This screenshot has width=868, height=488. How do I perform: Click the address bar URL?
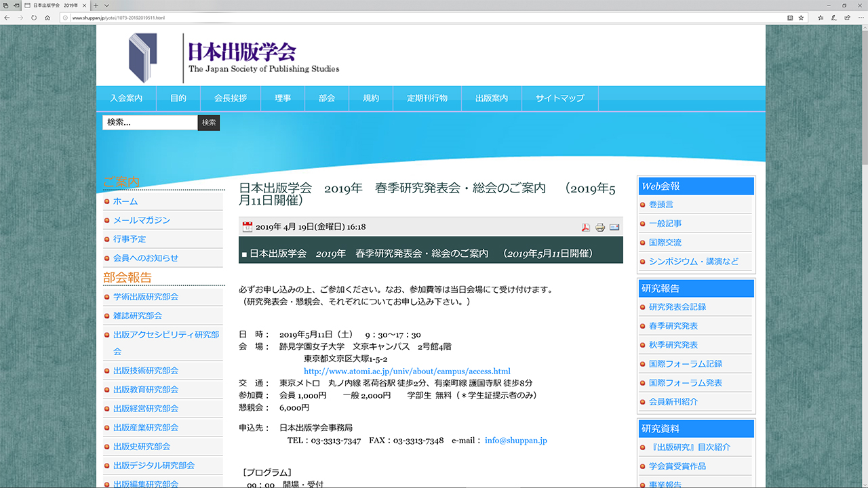[119, 18]
